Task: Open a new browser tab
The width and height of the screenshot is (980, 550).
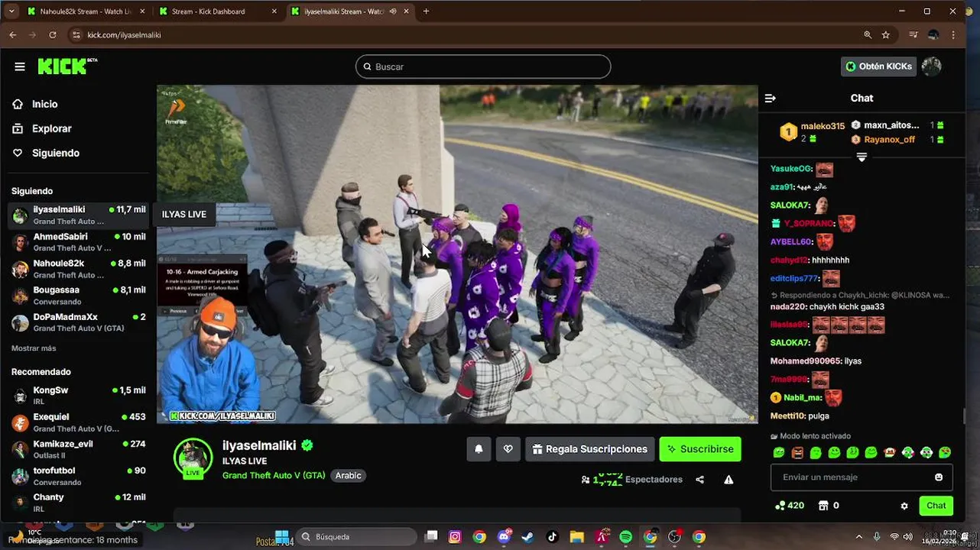Action: coord(426,11)
